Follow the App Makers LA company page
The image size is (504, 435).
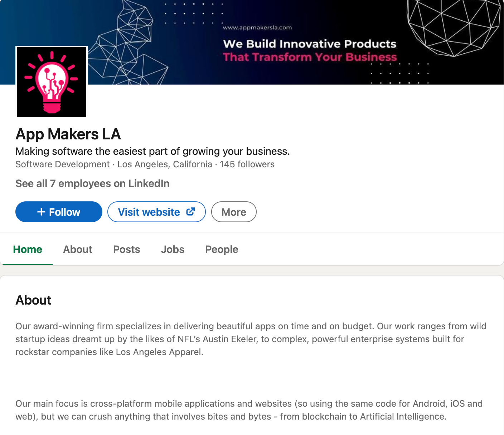click(x=58, y=212)
